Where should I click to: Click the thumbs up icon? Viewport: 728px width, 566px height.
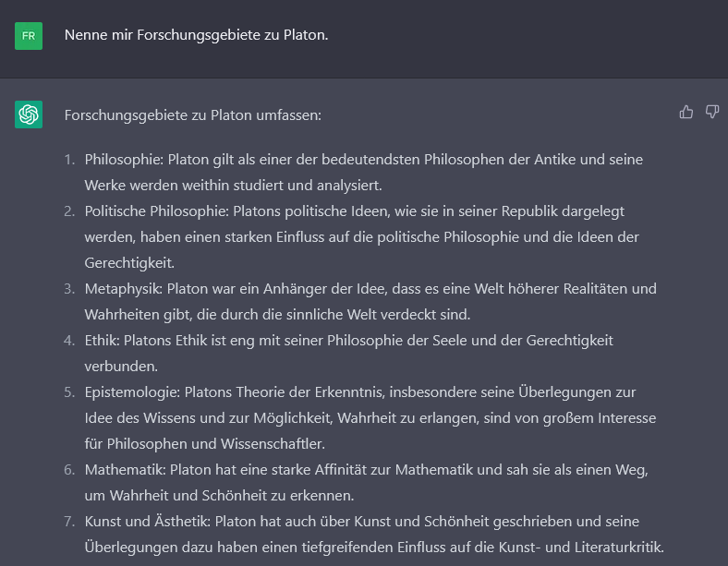pos(686,112)
